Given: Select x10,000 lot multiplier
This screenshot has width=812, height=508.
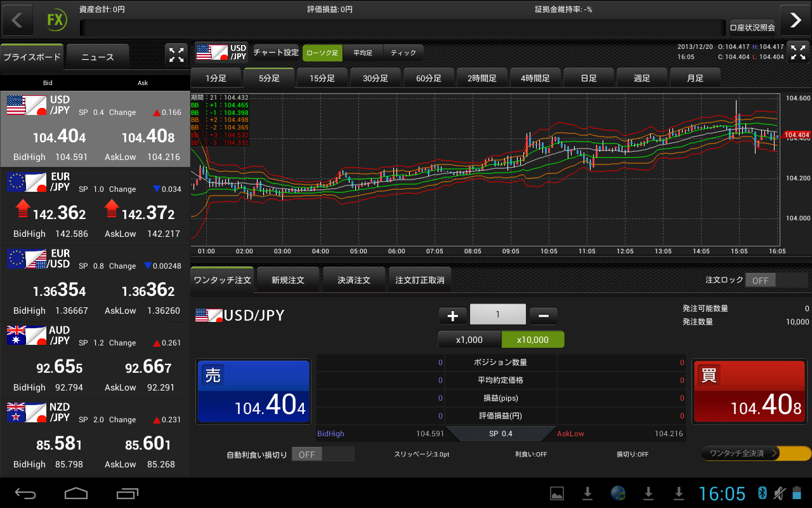Looking at the screenshot, I should tap(533, 340).
